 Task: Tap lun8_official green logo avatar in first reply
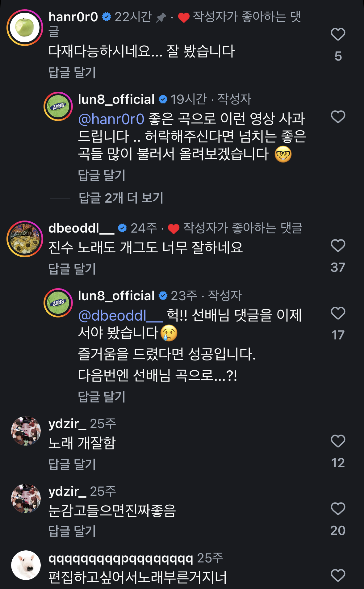[58, 106]
